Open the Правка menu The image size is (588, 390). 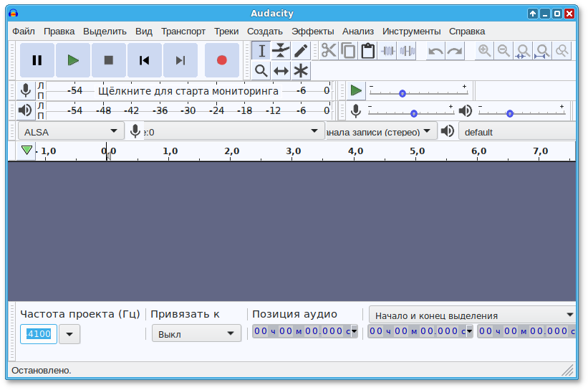click(x=59, y=31)
